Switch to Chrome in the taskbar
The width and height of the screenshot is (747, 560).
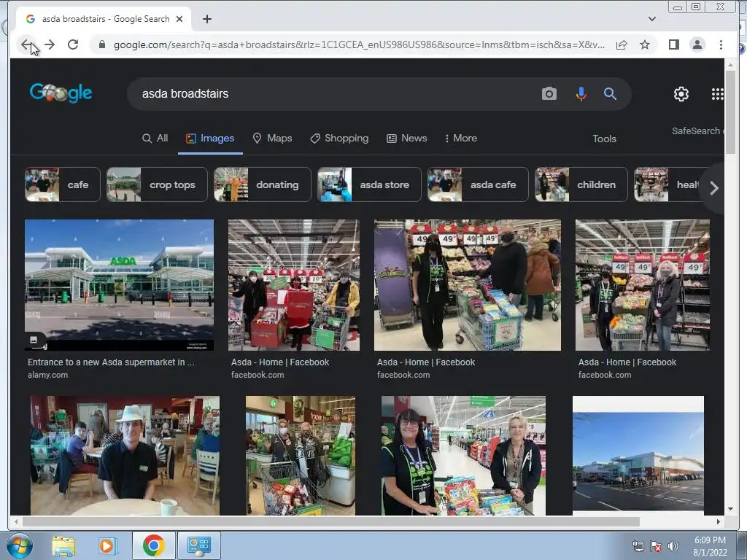click(x=153, y=545)
